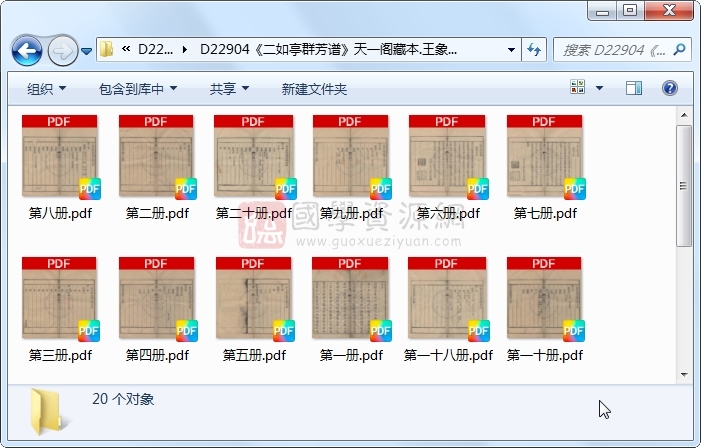Click the D22 breadcrumb in address bar
Image resolution: width=701 pixels, height=448 pixels.
pos(155,49)
